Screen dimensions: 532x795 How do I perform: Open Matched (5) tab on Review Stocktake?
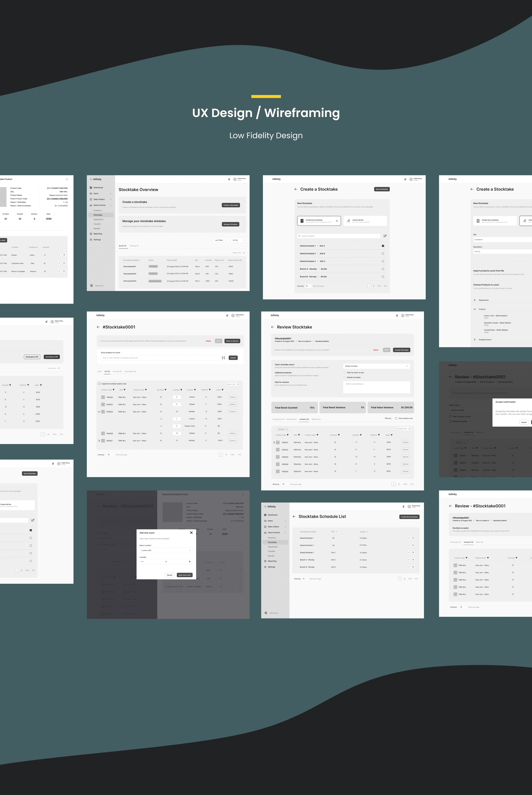[x=316, y=419]
